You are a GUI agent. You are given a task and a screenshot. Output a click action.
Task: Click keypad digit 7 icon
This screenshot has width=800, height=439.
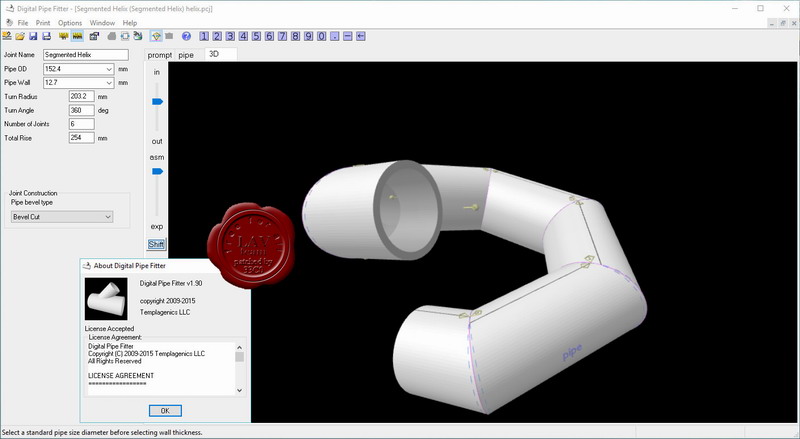click(282, 36)
